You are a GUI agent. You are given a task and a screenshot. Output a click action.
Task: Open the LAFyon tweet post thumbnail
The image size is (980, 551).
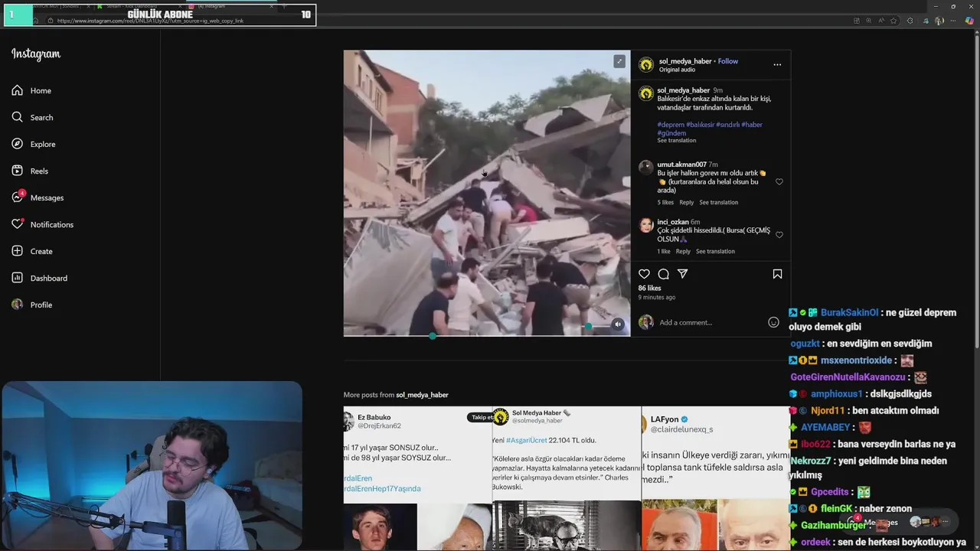[x=716, y=478]
